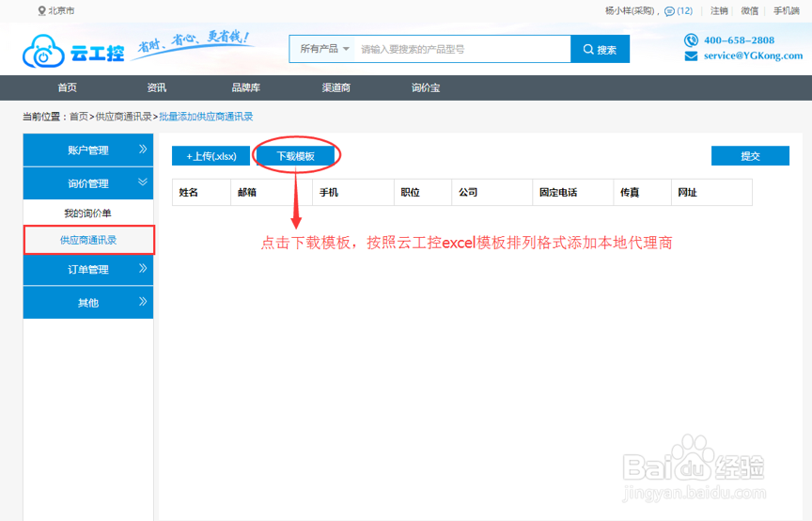Open the 品牌库 navigation item
Image resolution: width=812 pixels, height=521 pixels.
point(246,87)
